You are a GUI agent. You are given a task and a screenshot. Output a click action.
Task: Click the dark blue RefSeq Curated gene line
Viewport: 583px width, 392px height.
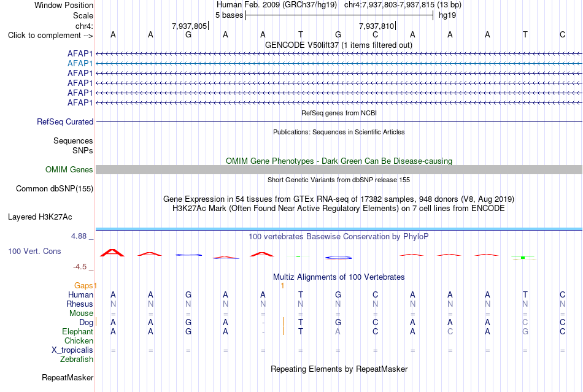pyautogui.click(x=339, y=122)
